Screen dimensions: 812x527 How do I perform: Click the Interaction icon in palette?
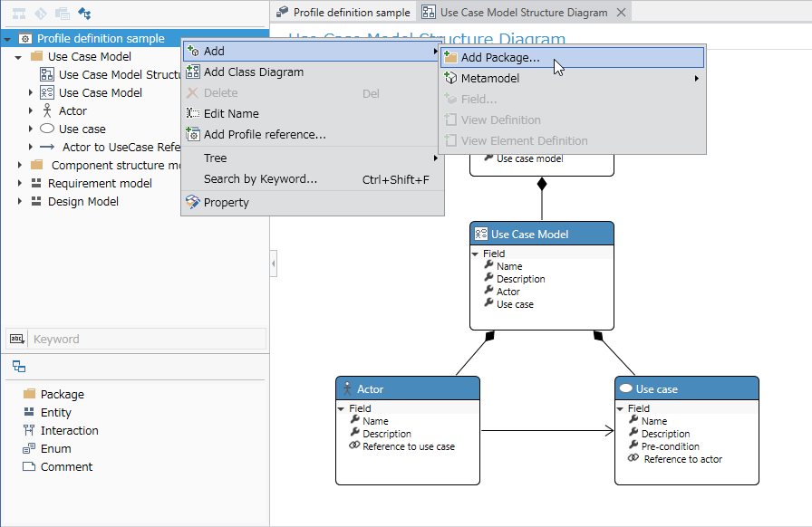(x=29, y=430)
